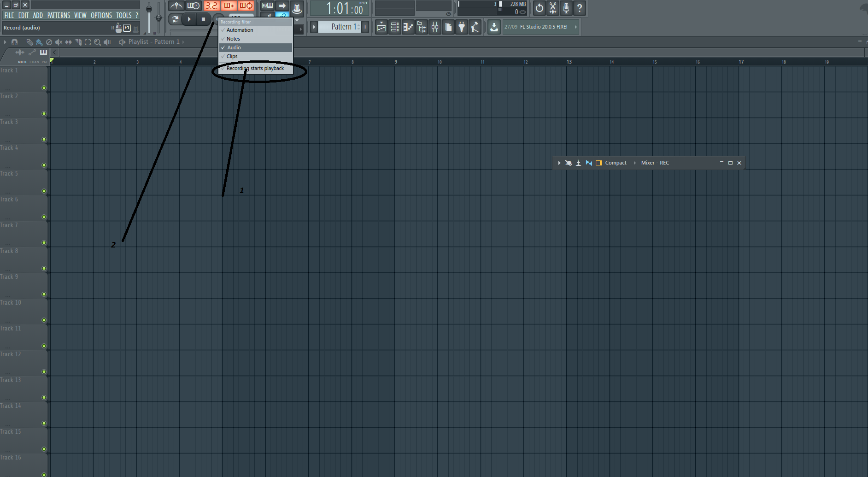Open the playlist view

click(381, 27)
